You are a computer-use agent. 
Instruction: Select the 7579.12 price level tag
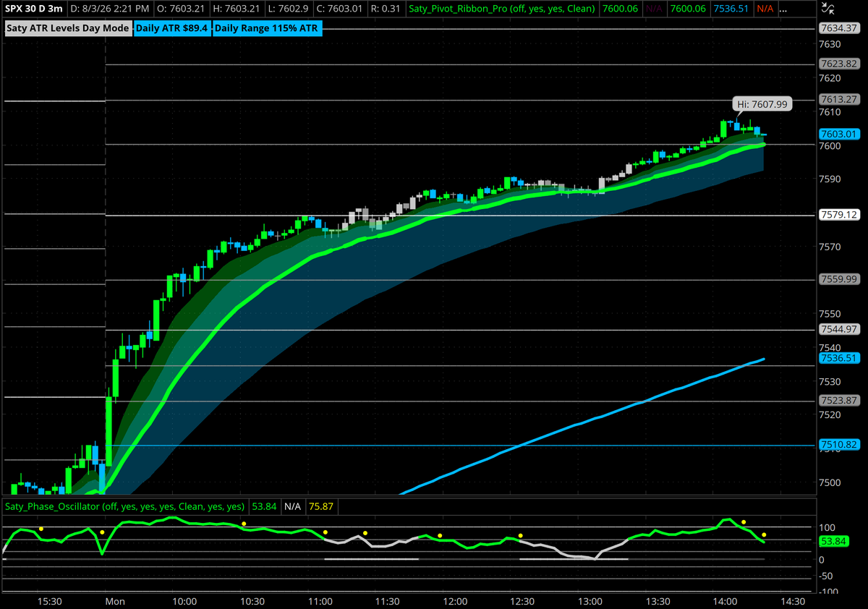839,214
